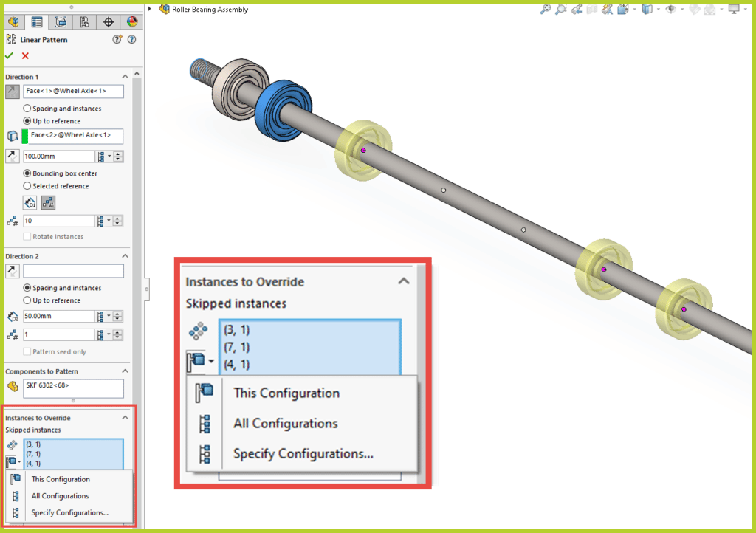Viewport: 756px width, 533px height.
Task: Open the Previous View icon
Action: (x=577, y=10)
